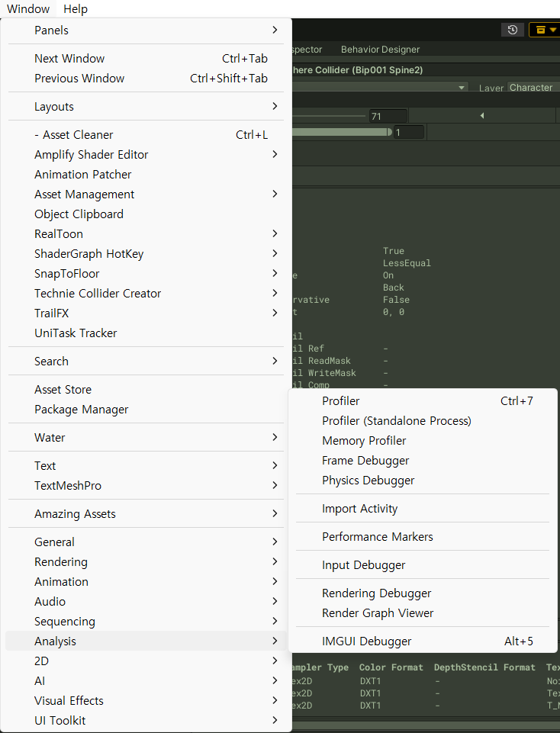Open Render Graph Viewer

423,612
